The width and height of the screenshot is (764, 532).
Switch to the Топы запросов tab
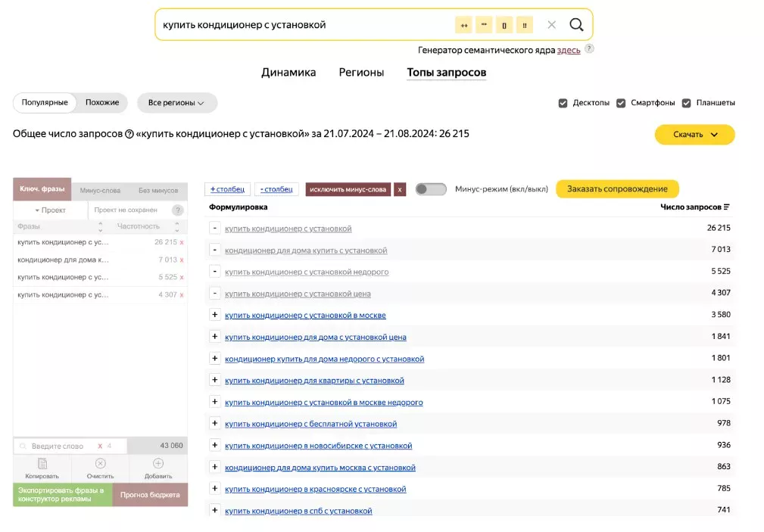click(446, 73)
